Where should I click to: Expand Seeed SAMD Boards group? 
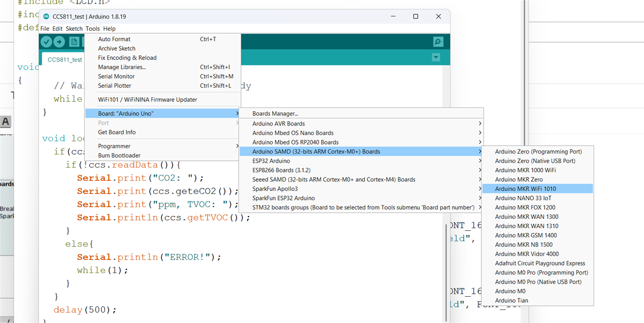pos(361,179)
